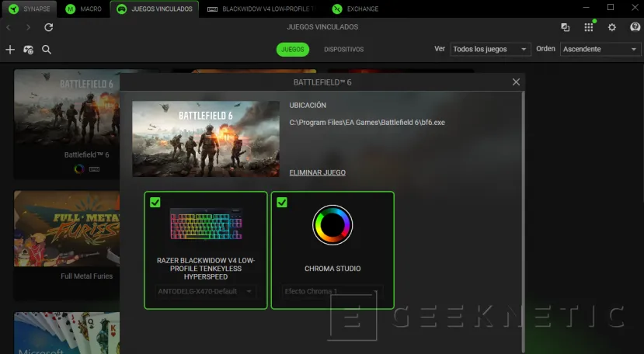This screenshot has height=354, width=644.
Task: Click keyboard icon under Battlefield 6 card
Action: (x=94, y=168)
